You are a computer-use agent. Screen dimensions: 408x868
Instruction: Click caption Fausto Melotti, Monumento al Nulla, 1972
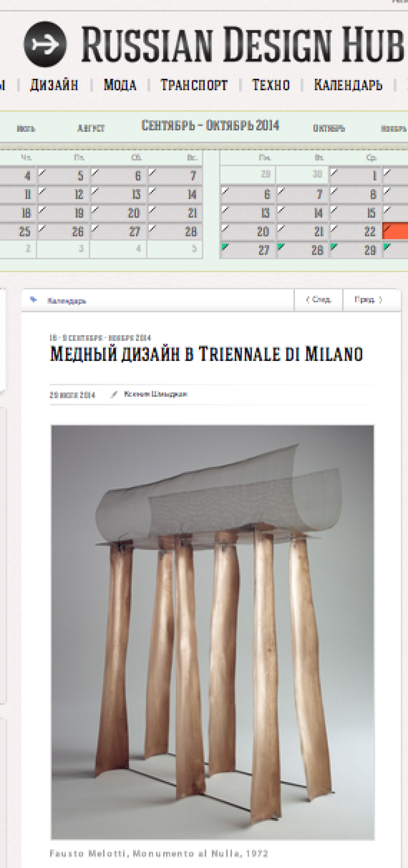(159, 853)
